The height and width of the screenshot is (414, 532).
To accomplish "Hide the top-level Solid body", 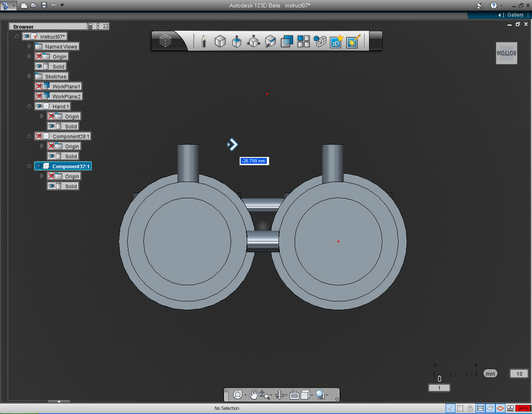I will [39, 67].
